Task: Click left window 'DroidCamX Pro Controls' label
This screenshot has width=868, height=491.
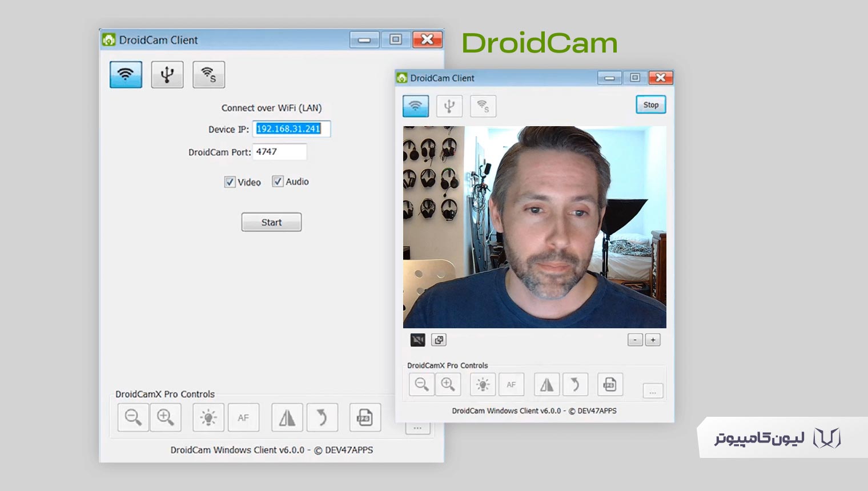Action: click(165, 394)
